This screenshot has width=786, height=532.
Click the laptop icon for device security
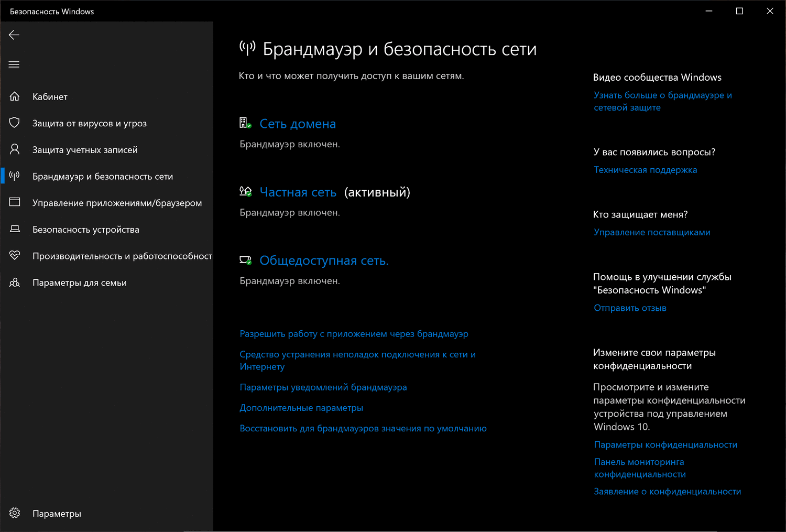(x=15, y=229)
